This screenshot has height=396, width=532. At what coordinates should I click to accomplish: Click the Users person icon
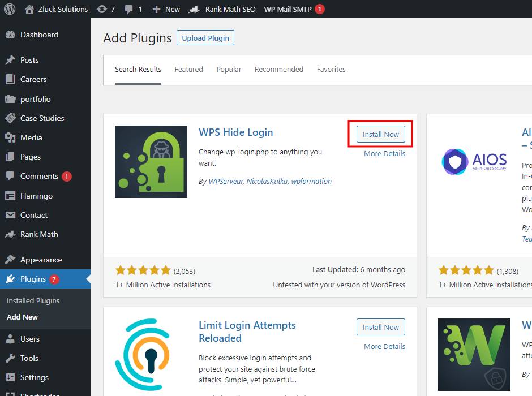tap(11, 339)
